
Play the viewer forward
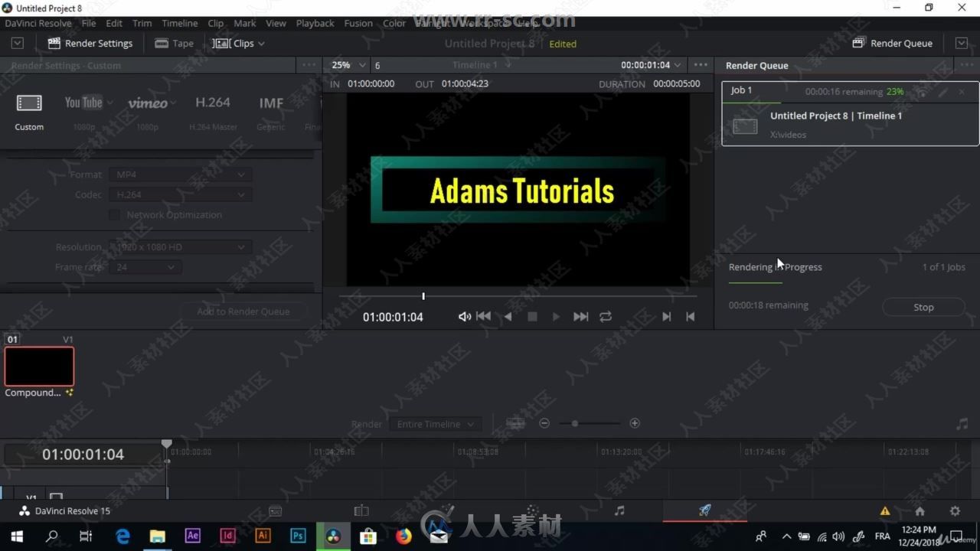556,317
